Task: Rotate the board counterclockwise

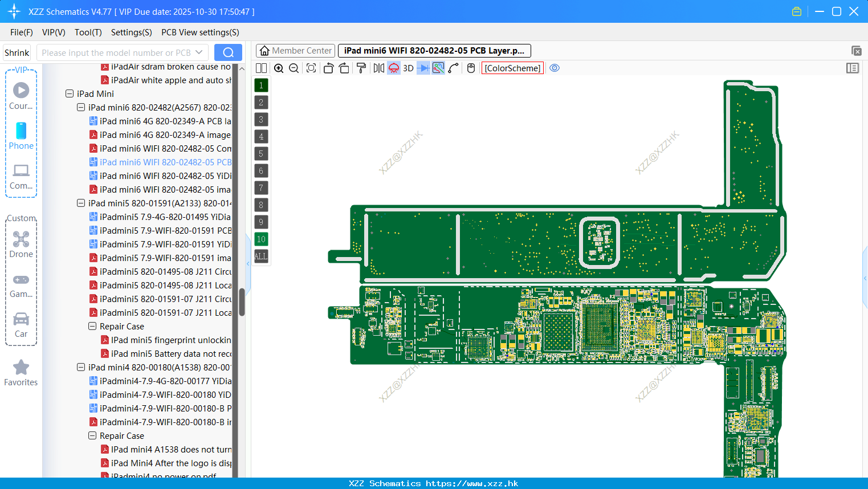Action: [328, 68]
